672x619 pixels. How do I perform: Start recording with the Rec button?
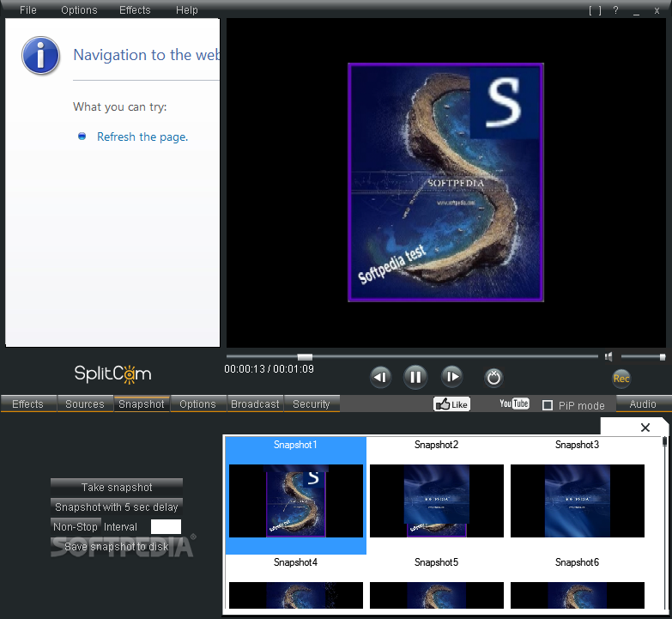[621, 379]
